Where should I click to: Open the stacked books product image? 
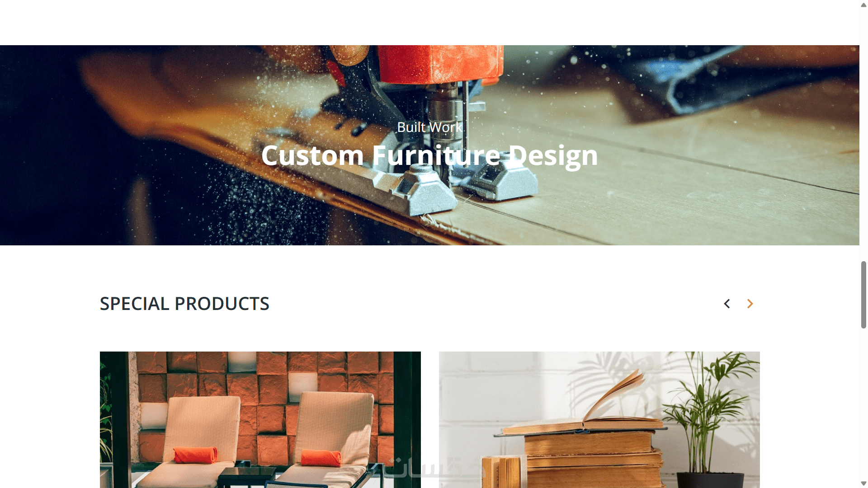click(599, 419)
